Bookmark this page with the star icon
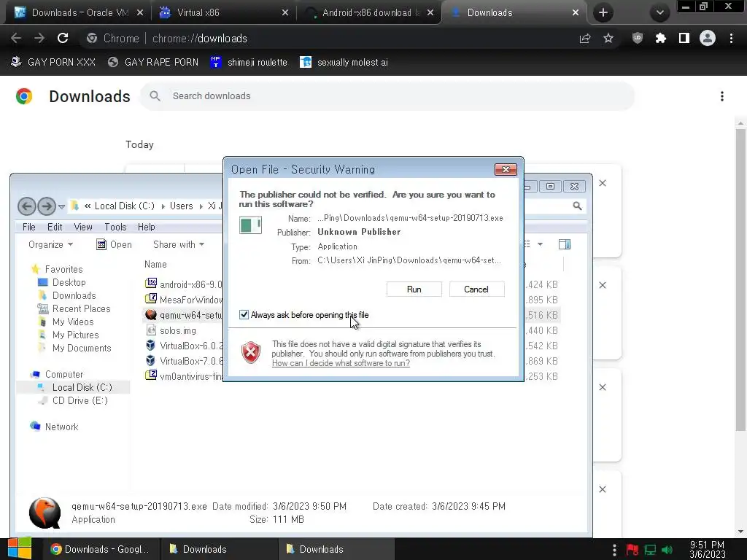Image resolution: width=747 pixels, height=560 pixels. [x=608, y=38]
